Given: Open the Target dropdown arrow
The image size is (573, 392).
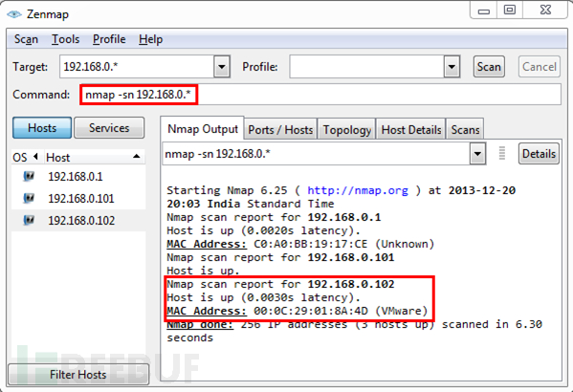Looking at the screenshot, I should pos(222,67).
